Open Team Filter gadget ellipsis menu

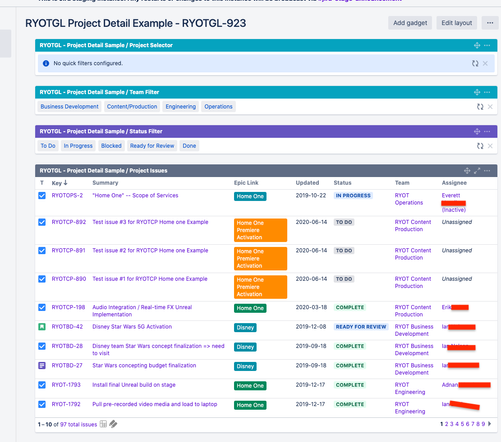tap(487, 92)
